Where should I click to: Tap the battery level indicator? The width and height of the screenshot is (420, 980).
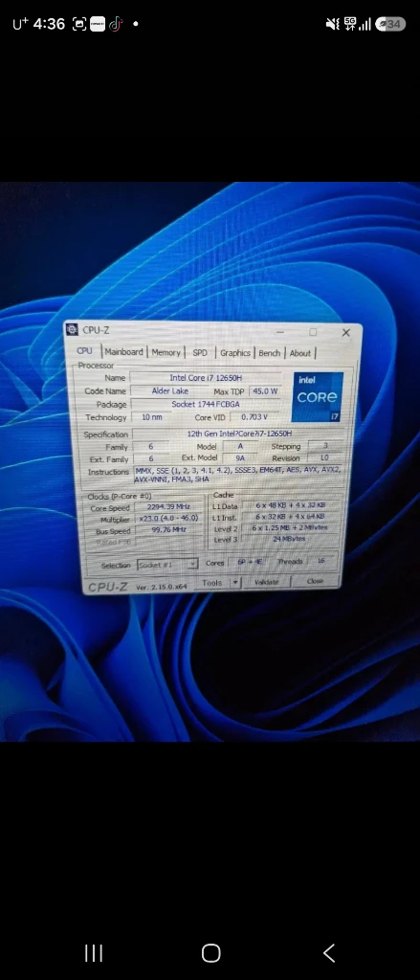pyautogui.click(x=390, y=24)
